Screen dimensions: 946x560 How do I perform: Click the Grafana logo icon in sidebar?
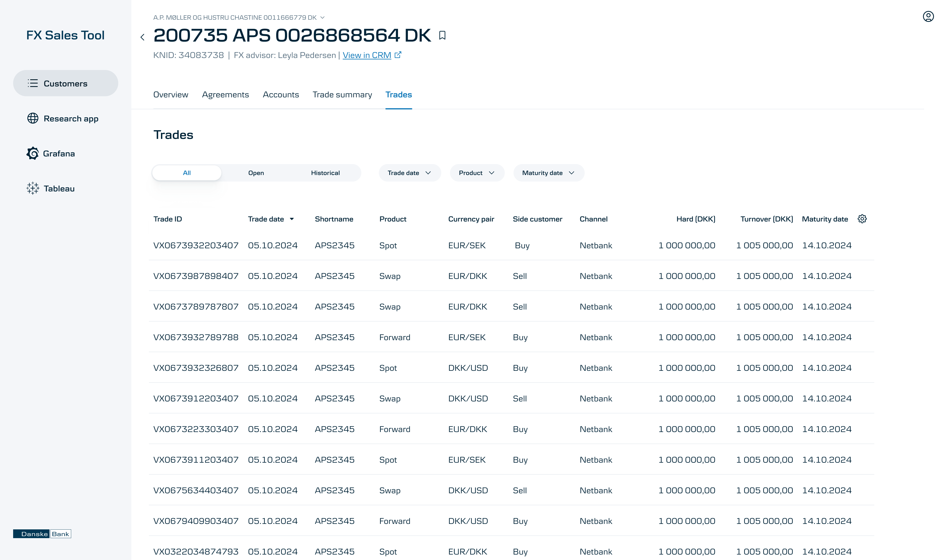pyautogui.click(x=33, y=154)
